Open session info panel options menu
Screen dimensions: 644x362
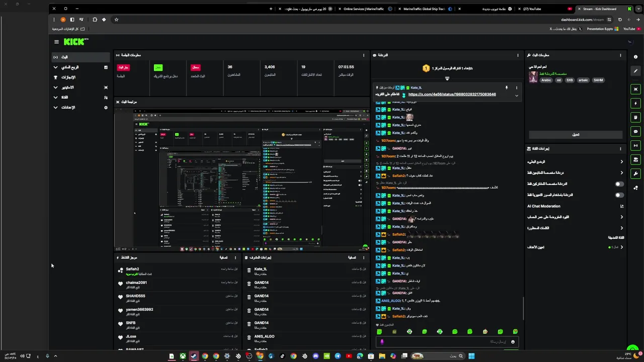[364, 55]
